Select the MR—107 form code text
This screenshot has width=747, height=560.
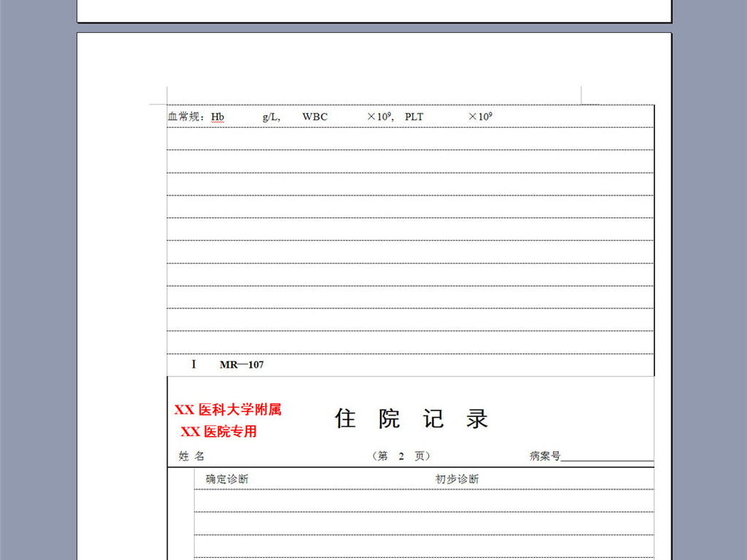click(242, 365)
